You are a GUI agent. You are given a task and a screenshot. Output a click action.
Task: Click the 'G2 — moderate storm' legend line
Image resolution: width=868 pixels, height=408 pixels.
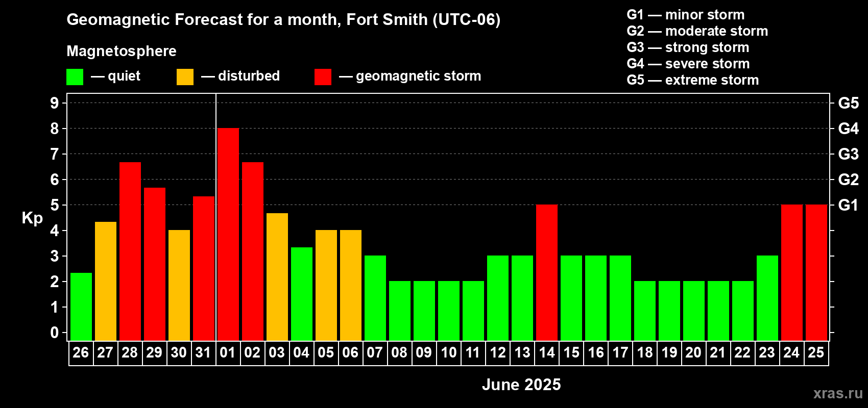(x=697, y=31)
